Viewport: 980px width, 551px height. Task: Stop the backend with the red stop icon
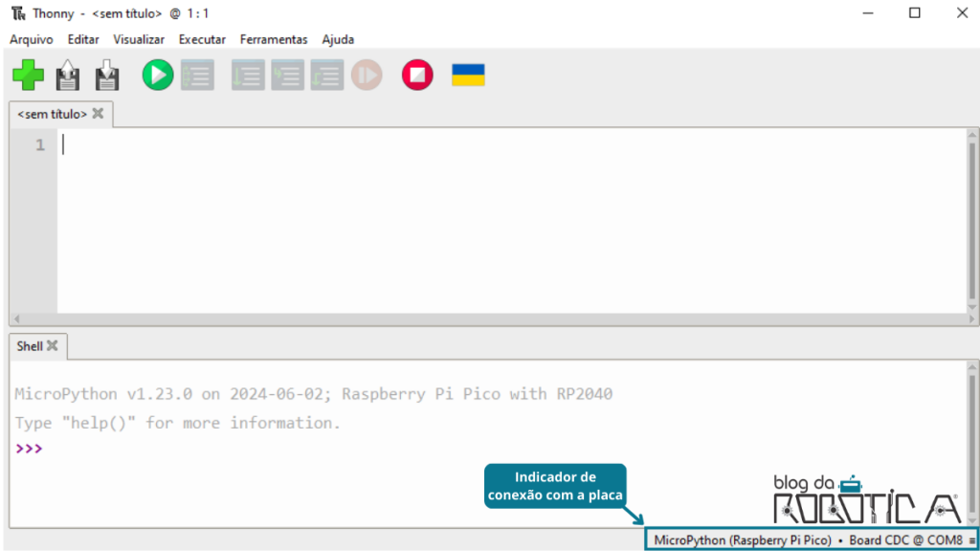tap(415, 75)
